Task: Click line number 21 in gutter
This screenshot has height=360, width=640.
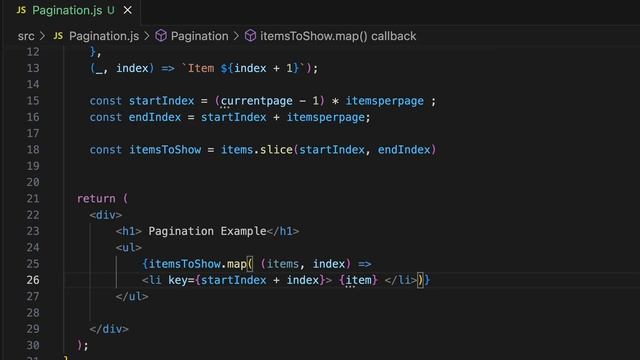Action: pyautogui.click(x=33, y=199)
